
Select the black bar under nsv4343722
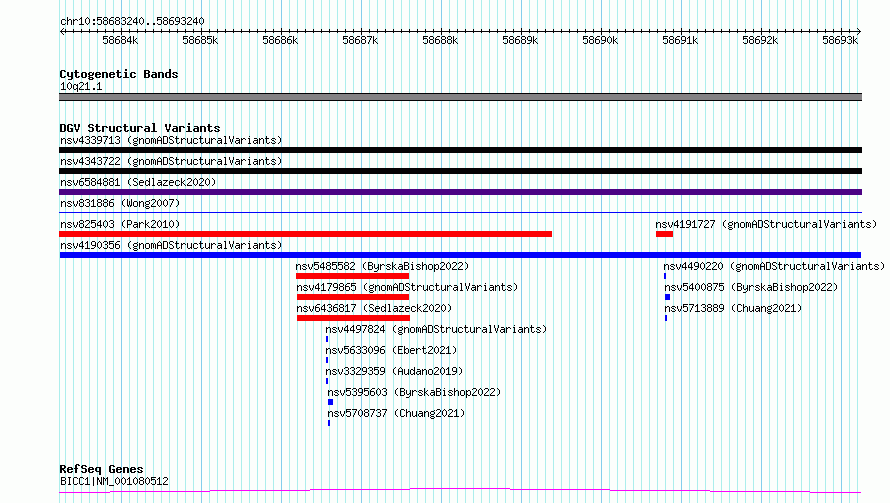point(460,171)
